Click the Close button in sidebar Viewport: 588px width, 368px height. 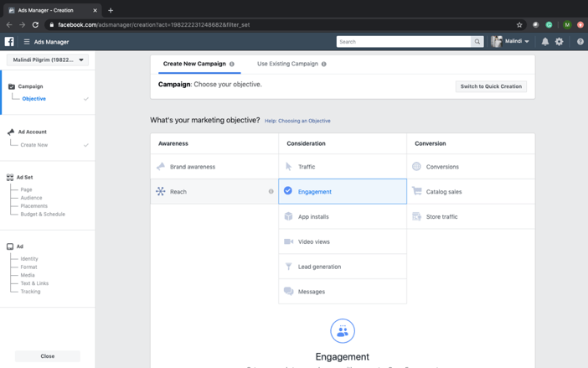48,356
